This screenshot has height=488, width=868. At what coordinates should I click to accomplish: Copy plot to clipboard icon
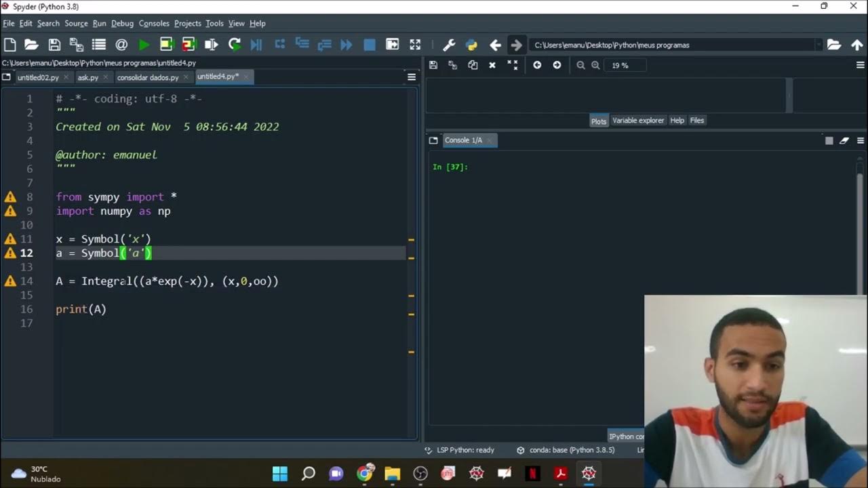tap(473, 65)
